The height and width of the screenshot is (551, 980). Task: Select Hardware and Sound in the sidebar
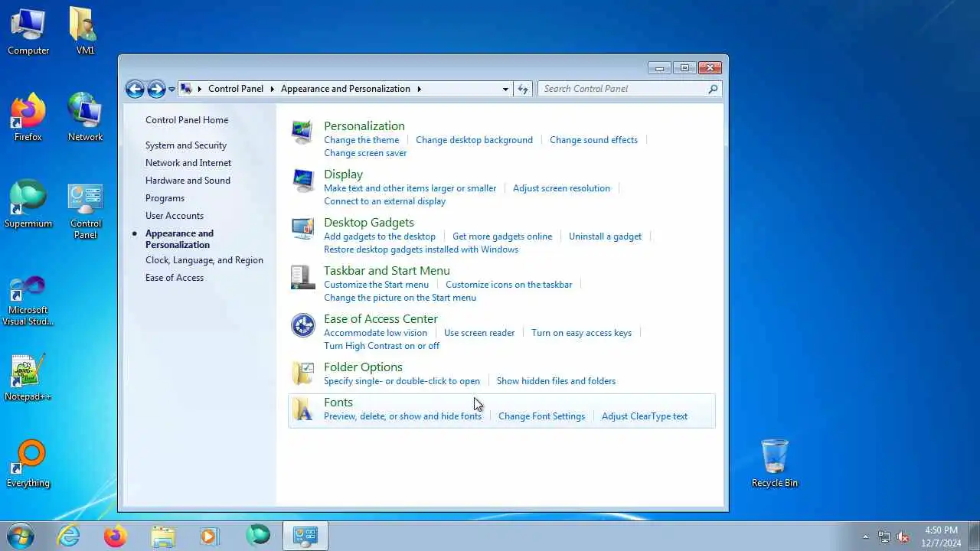click(188, 181)
